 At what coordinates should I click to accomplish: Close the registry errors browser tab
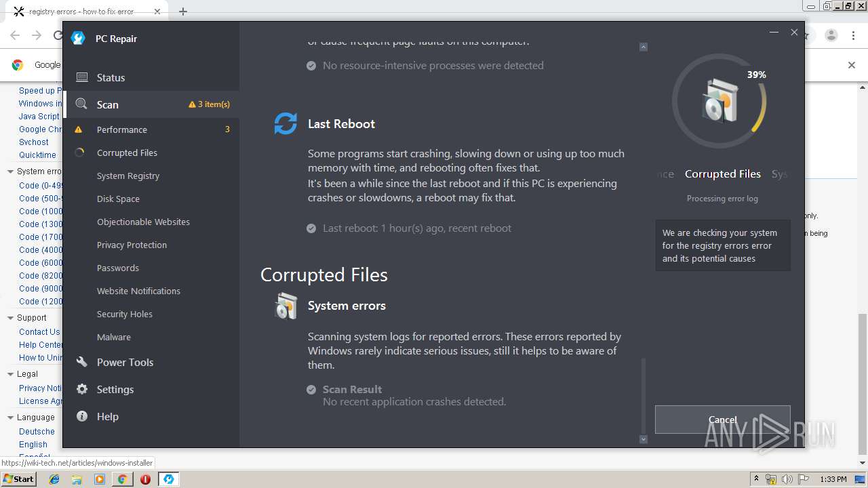click(157, 12)
